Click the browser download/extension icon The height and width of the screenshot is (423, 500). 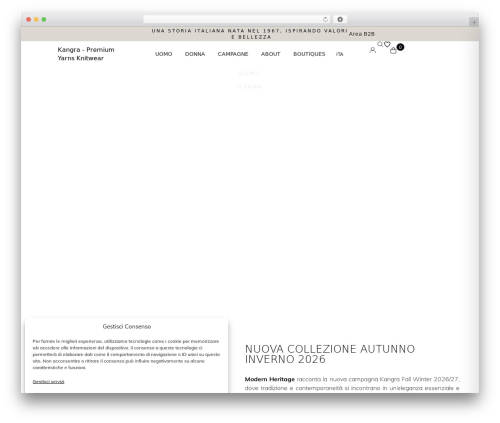point(340,20)
